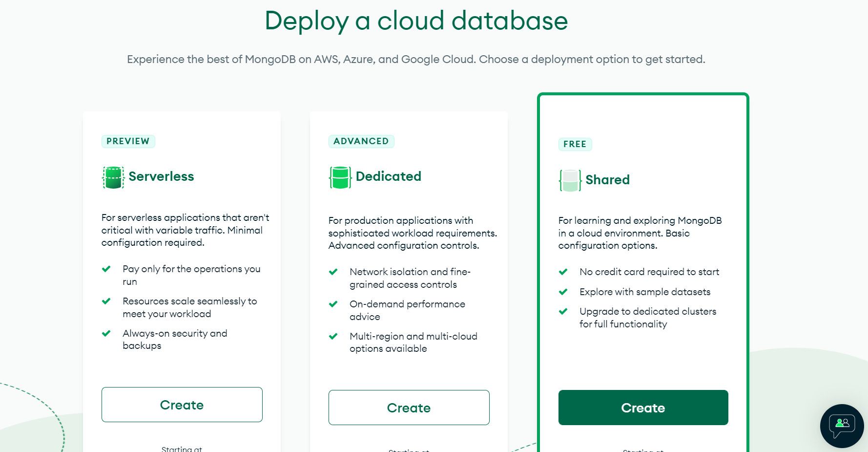868x452 pixels.
Task: Create a Dedicated cluster
Action: (409, 407)
